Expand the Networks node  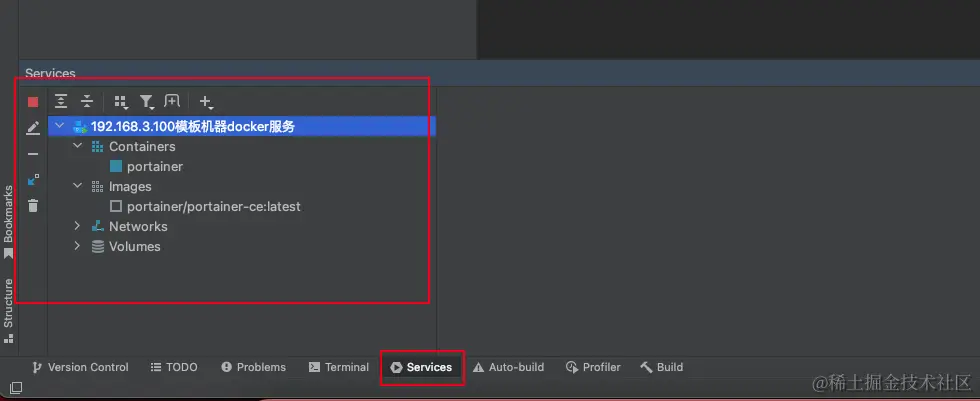pos(78,226)
